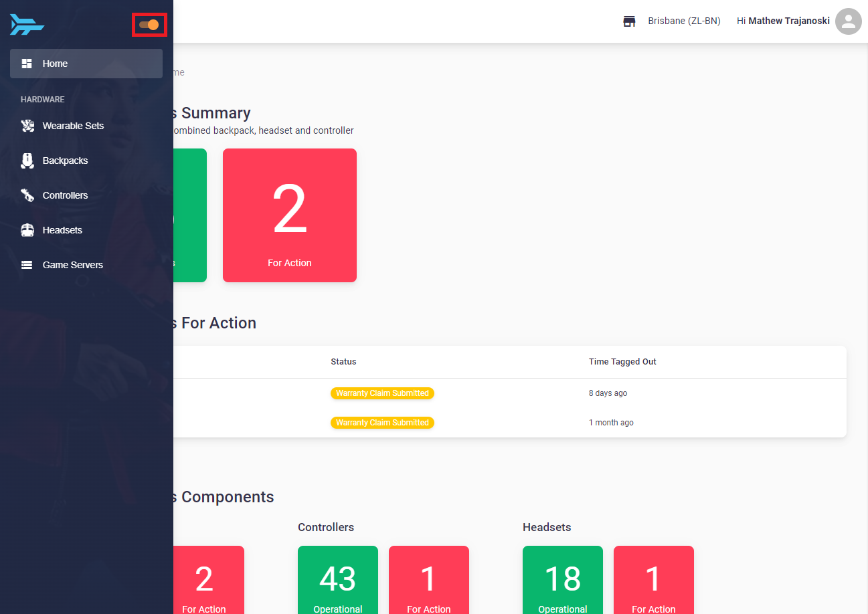Click the Mathew Trajanoski user name
868x614 pixels.
tap(789, 21)
